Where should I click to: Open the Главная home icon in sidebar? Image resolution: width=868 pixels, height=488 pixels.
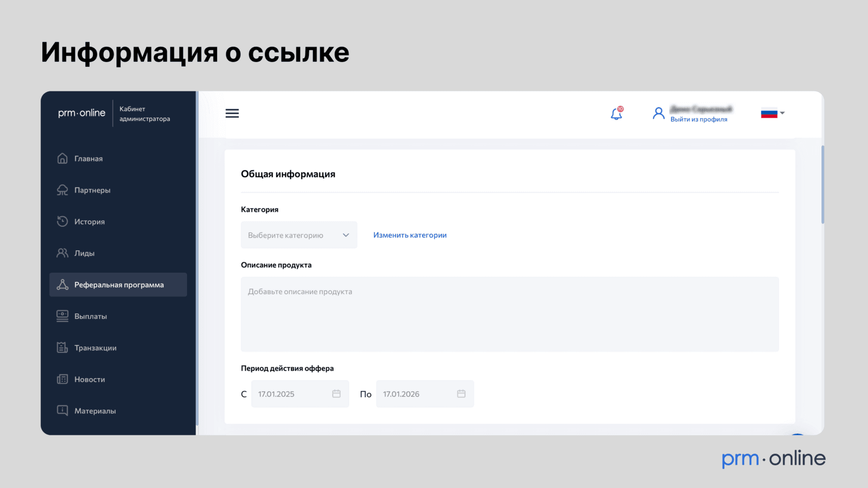(x=62, y=159)
